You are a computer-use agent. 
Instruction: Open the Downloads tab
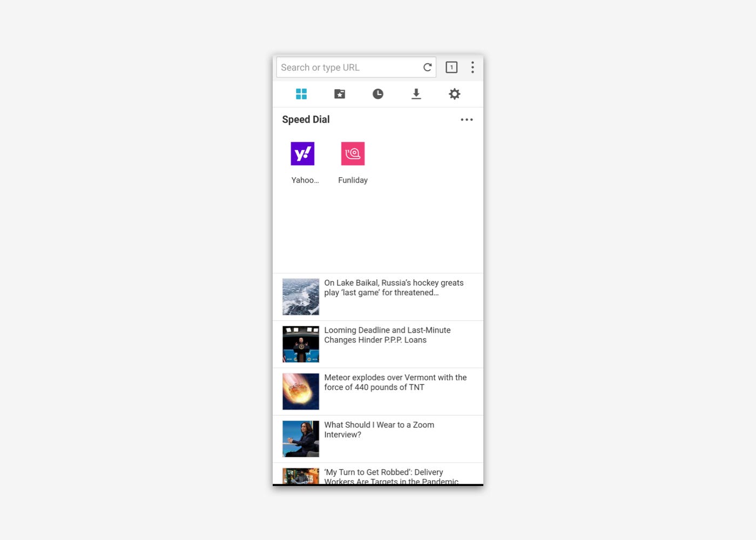416,94
